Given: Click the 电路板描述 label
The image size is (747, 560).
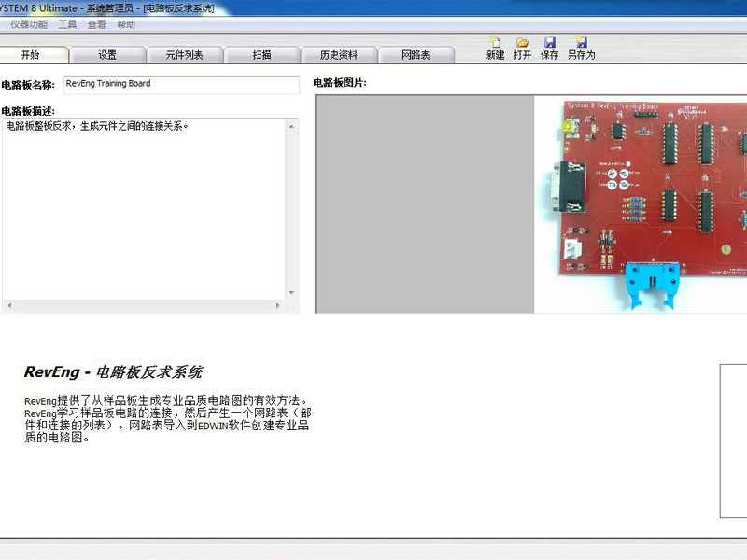Looking at the screenshot, I should (28, 111).
